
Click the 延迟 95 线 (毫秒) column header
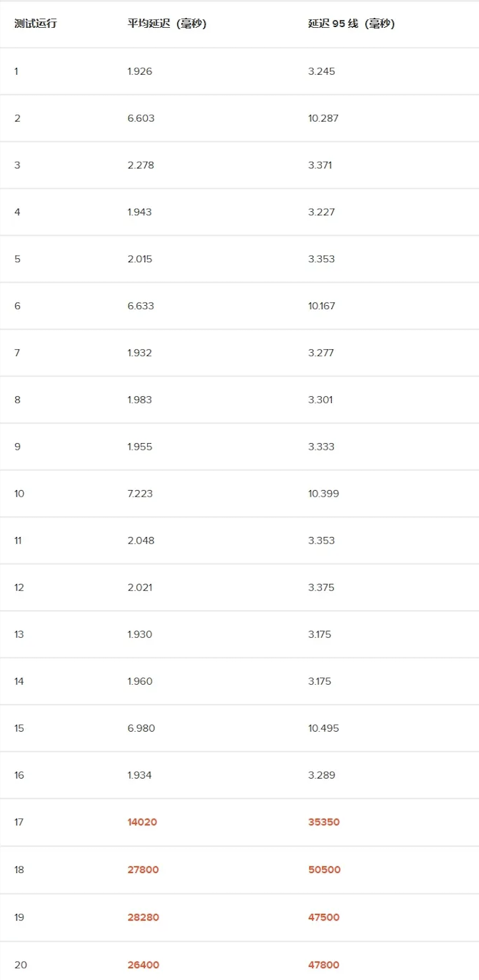point(351,24)
